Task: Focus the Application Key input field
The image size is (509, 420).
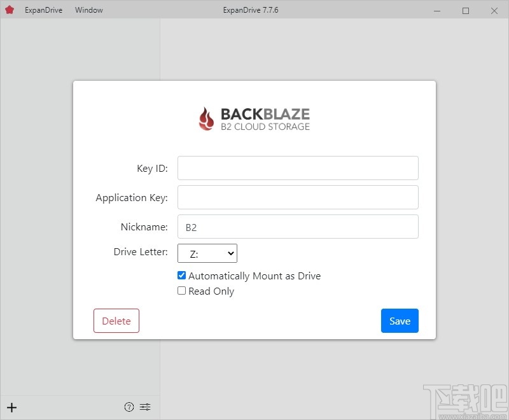Action: coord(298,197)
